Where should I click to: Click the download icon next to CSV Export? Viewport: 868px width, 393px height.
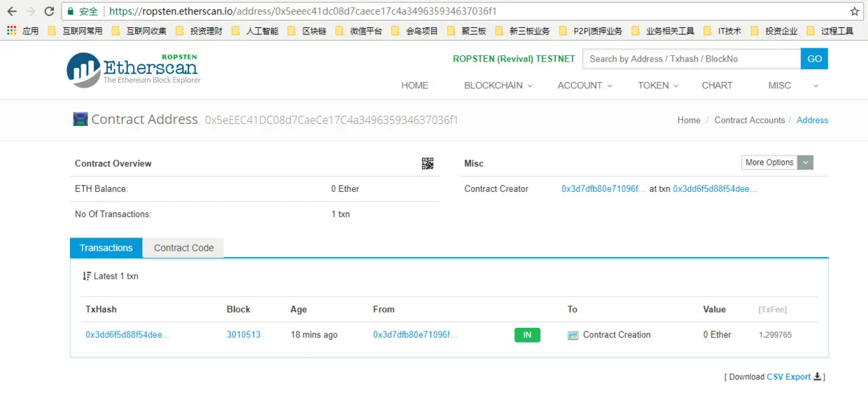click(817, 376)
